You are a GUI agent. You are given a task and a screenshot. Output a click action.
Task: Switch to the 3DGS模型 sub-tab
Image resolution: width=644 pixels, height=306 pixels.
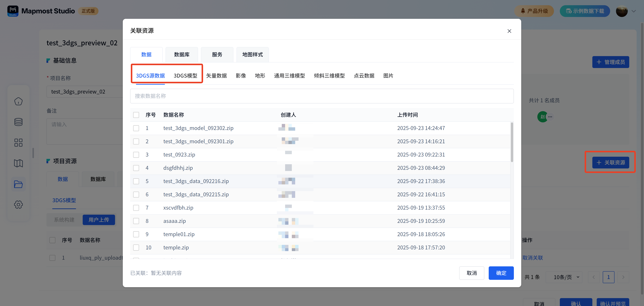tap(185, 76)
